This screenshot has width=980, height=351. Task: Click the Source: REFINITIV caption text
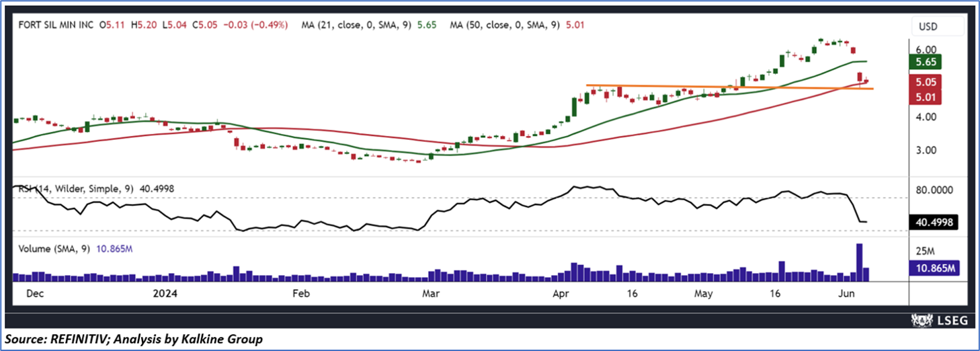click(x=133, y=340)
